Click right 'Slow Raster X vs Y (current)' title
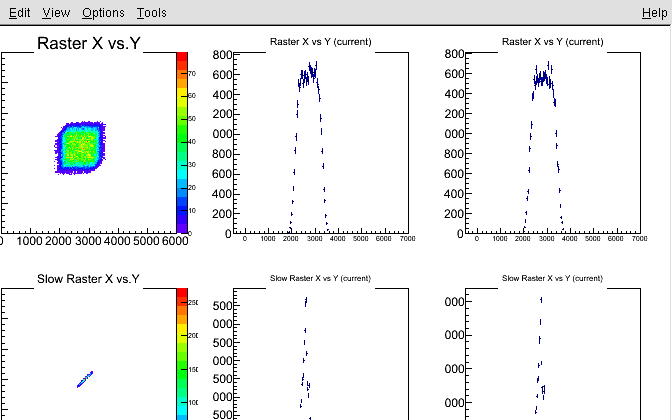This screenshot has width=672, height=420. point(552,278)
